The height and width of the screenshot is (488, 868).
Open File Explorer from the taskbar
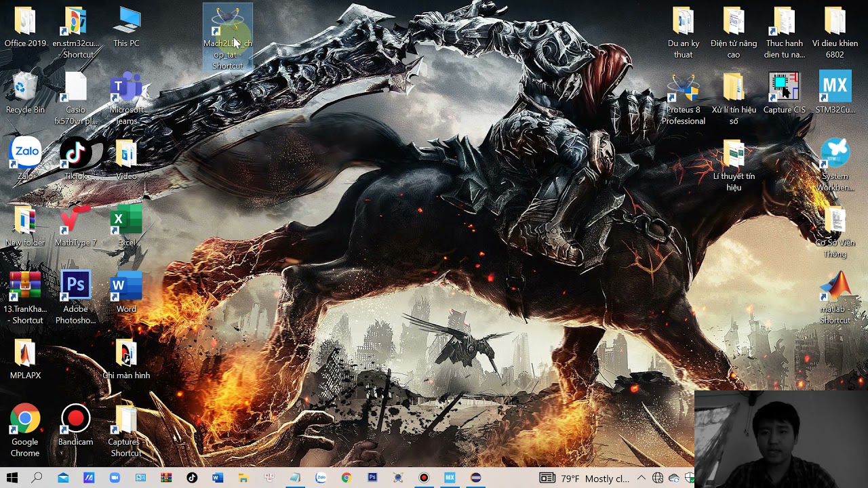click(243, 478)
